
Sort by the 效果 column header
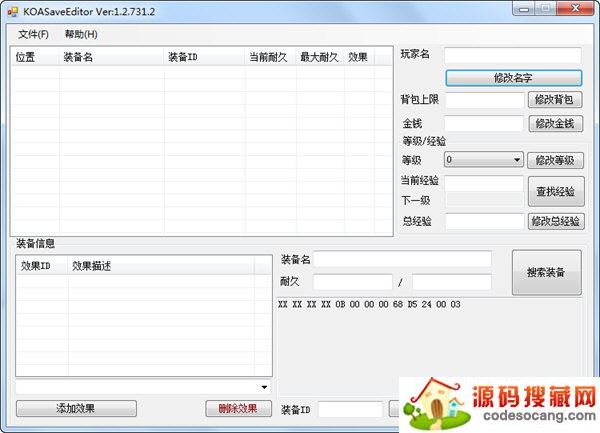[359, 57]
